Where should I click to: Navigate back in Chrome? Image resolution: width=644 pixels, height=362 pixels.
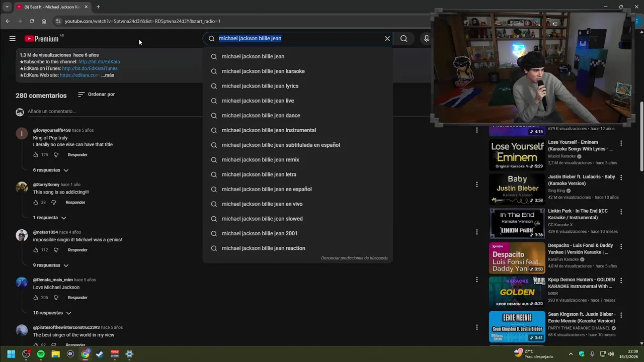click(x=8, y=21)
